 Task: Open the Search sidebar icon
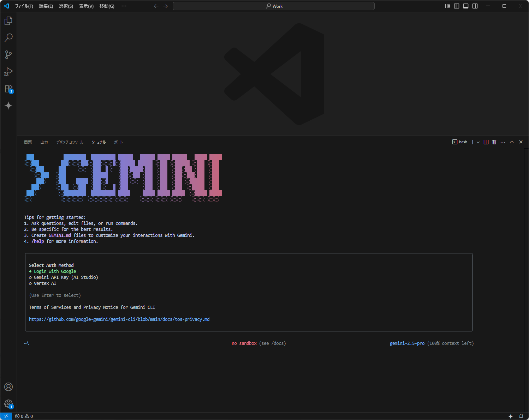pos(8,37)
